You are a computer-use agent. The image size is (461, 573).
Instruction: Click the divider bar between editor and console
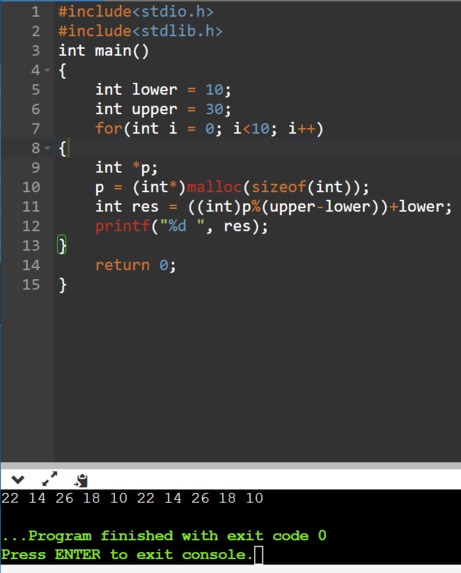(x=230, y=466)
